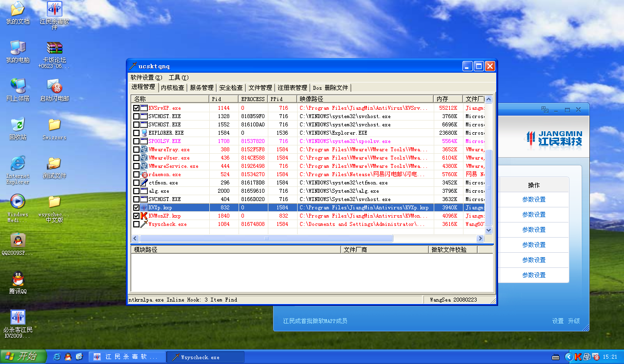This screenshot has width=624, height=364.
Task: Launch IE from quick launch bar
Action: tap(57, 357)
